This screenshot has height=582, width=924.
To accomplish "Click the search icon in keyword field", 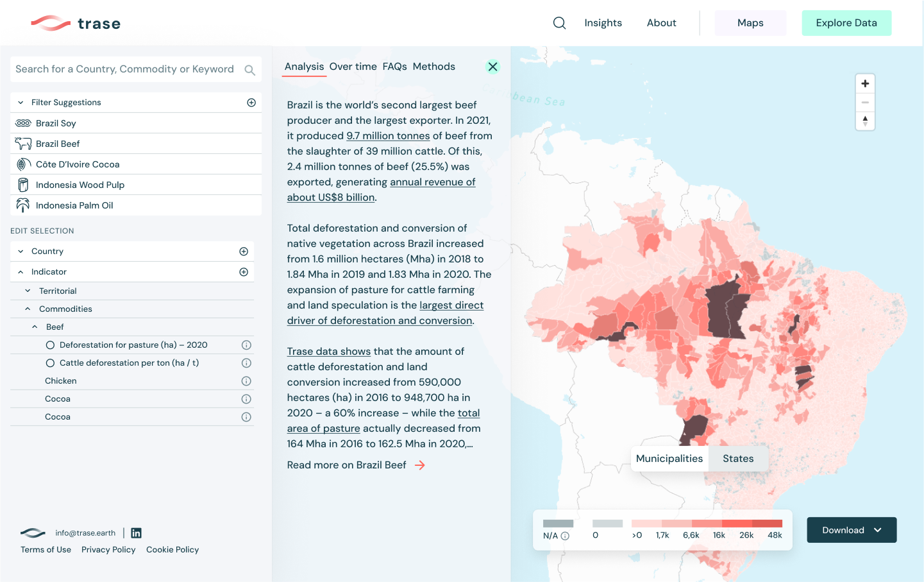I will 249,70.
